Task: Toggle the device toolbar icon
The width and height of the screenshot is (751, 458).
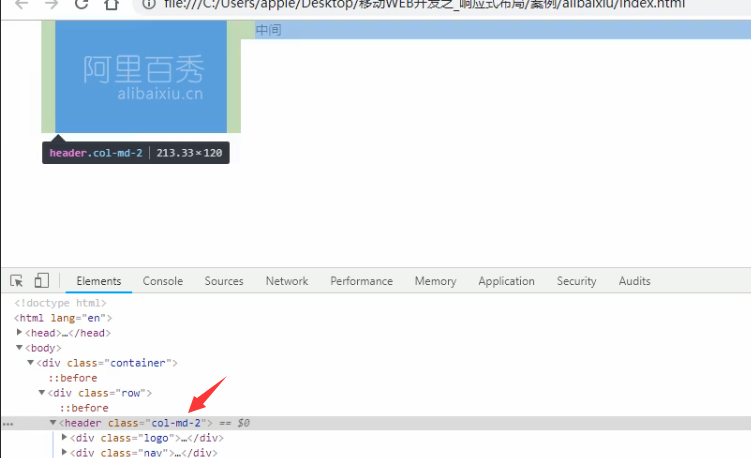Action: [42, 280]
